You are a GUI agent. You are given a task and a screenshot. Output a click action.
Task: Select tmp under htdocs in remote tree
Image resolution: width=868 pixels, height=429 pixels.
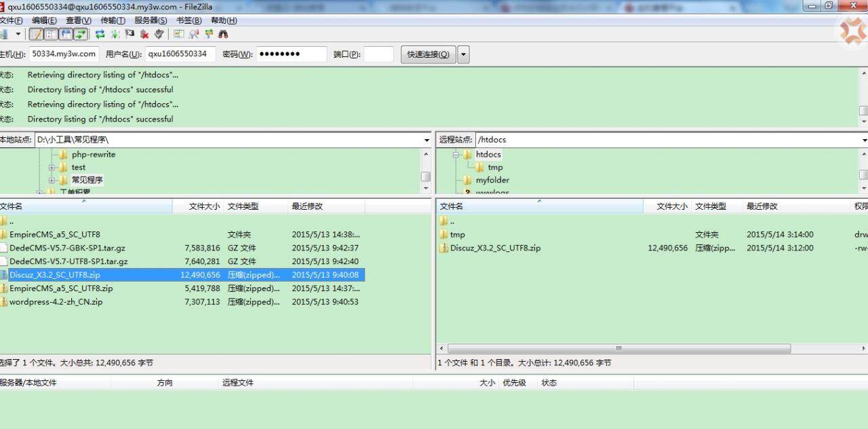[495, 167]
